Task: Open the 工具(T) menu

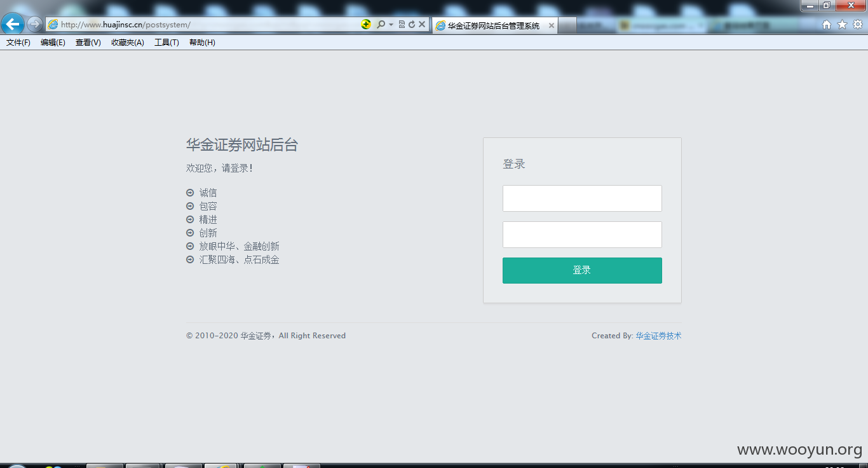Action: (166, 43)
